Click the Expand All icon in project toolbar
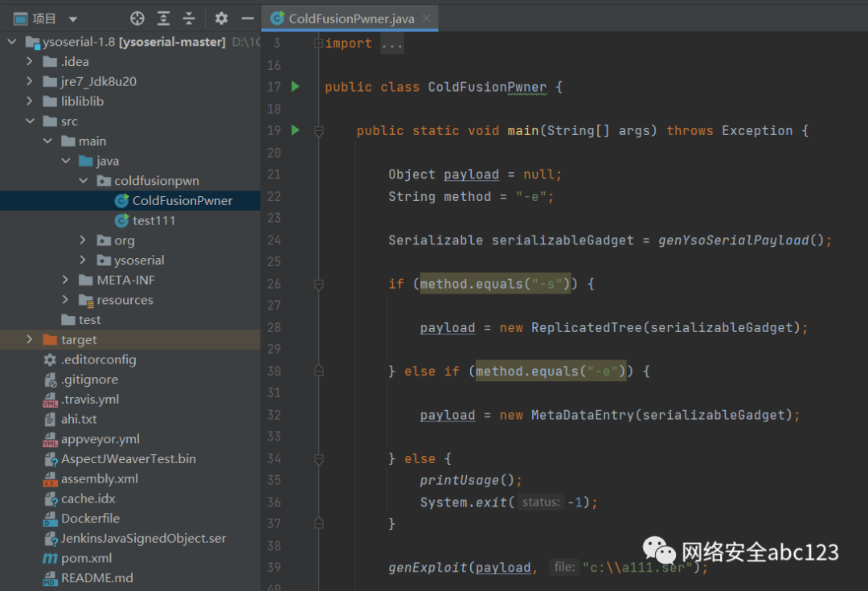 coord(163,18)
